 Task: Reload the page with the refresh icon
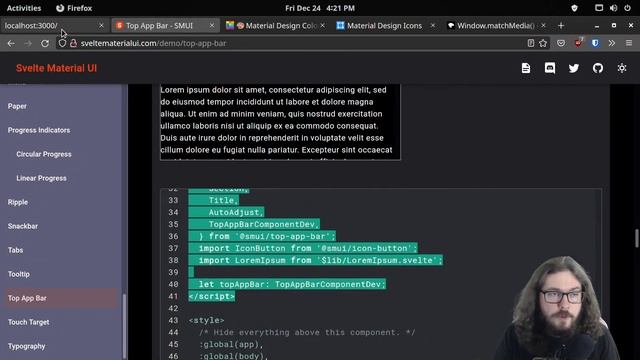click(x=45, y=43)
